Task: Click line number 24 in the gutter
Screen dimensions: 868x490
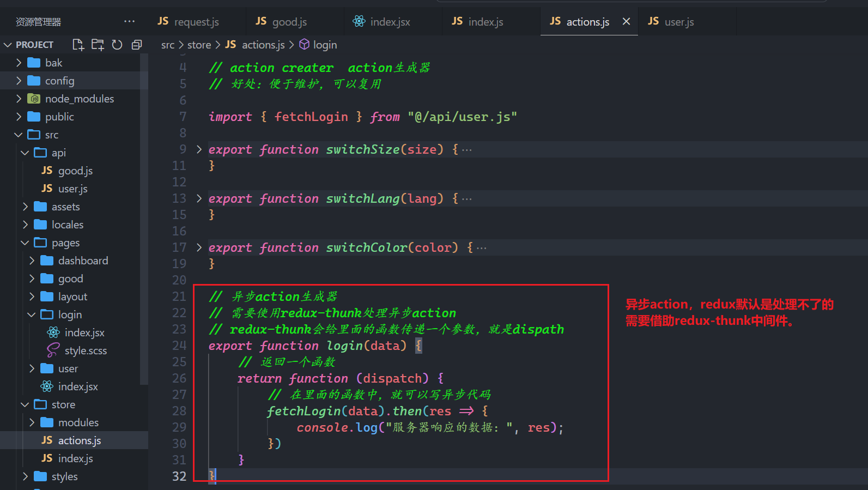Action: point(179,346)
